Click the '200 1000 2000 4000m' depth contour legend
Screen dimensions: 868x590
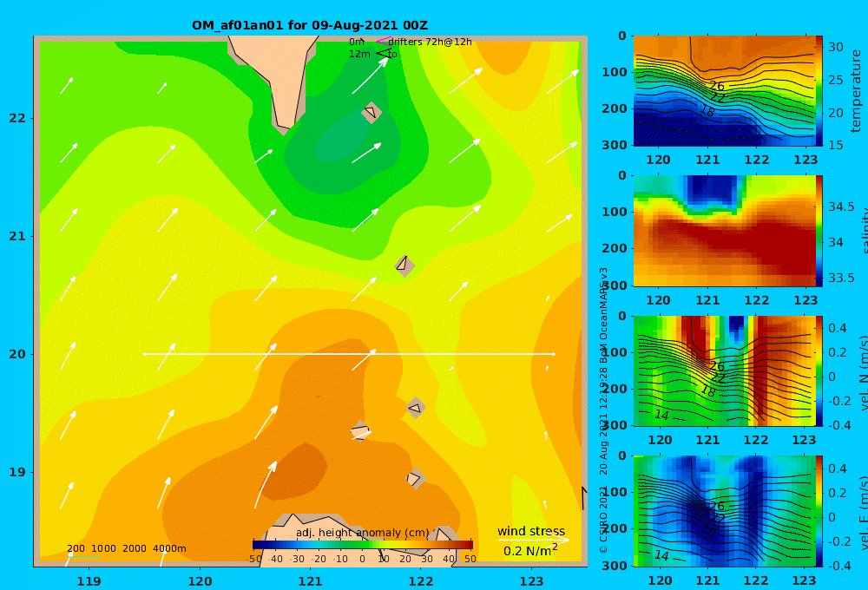126,548
